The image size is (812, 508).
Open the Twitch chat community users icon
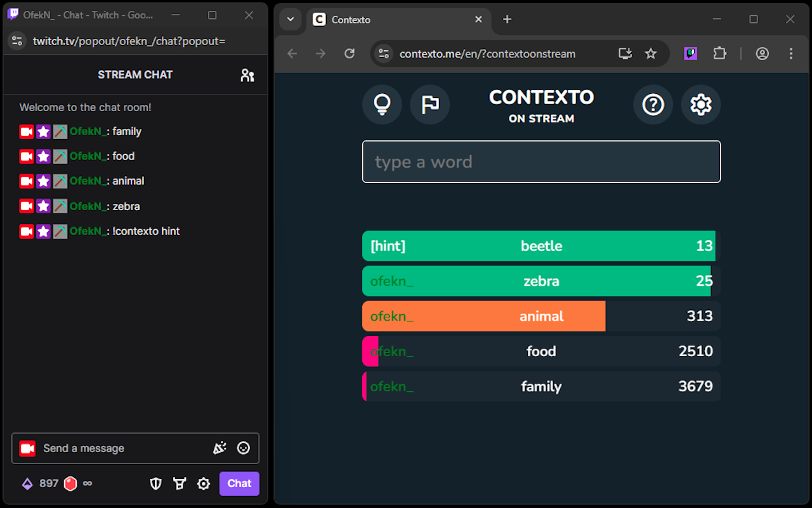pyautogui.click(x=247, y=75)
